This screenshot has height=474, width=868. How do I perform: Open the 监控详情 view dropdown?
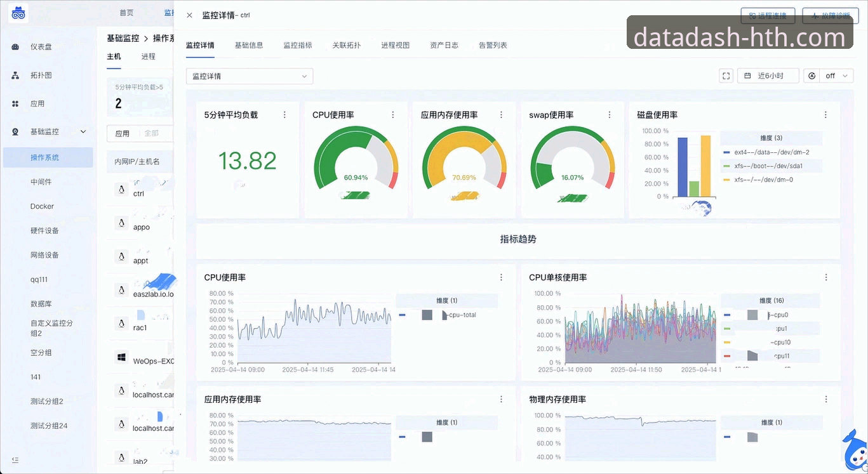click(250, 76)
